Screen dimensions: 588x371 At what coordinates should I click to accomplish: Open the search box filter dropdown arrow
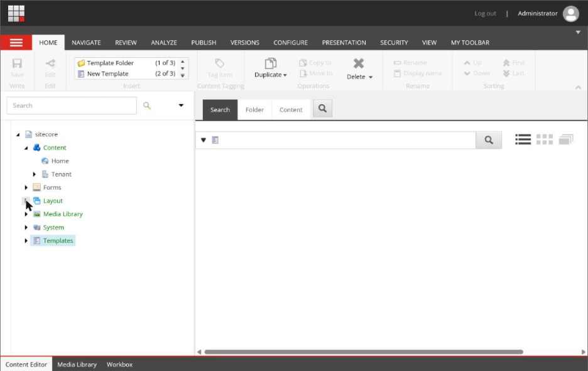[204, 140]
